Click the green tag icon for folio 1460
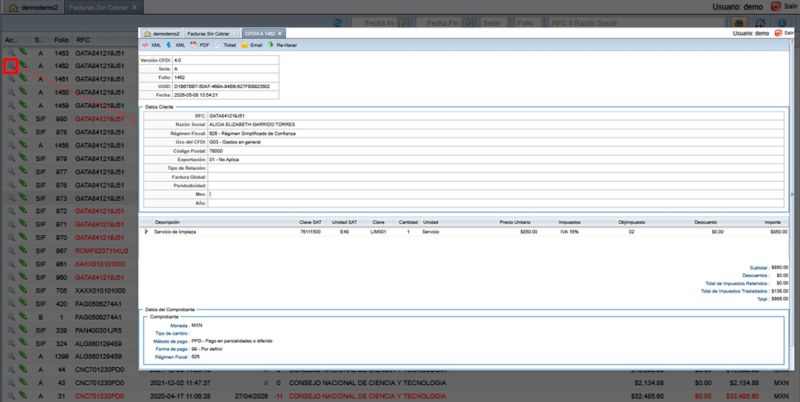This screenshot has width=800, height=402. pos(23,92)
